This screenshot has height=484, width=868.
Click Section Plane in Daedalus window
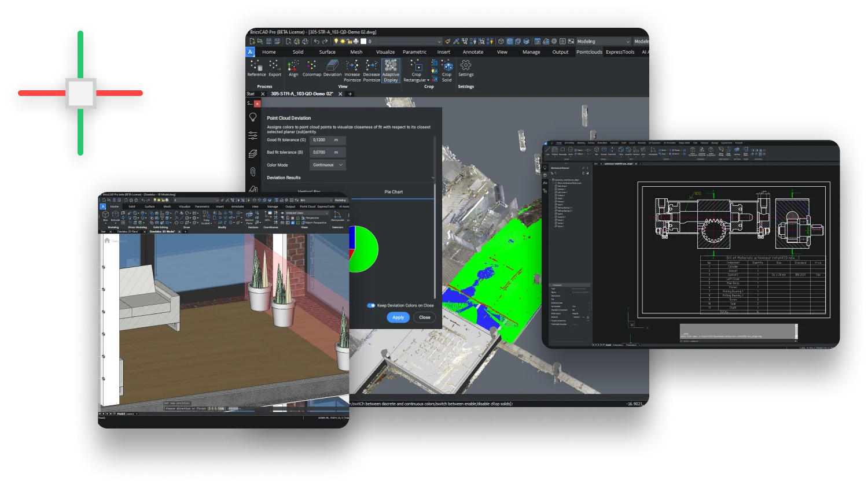pos(249,216)
